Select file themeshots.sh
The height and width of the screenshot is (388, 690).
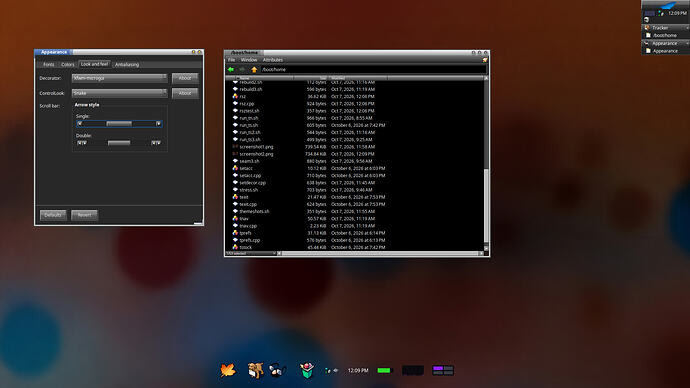tap(254, 211)
